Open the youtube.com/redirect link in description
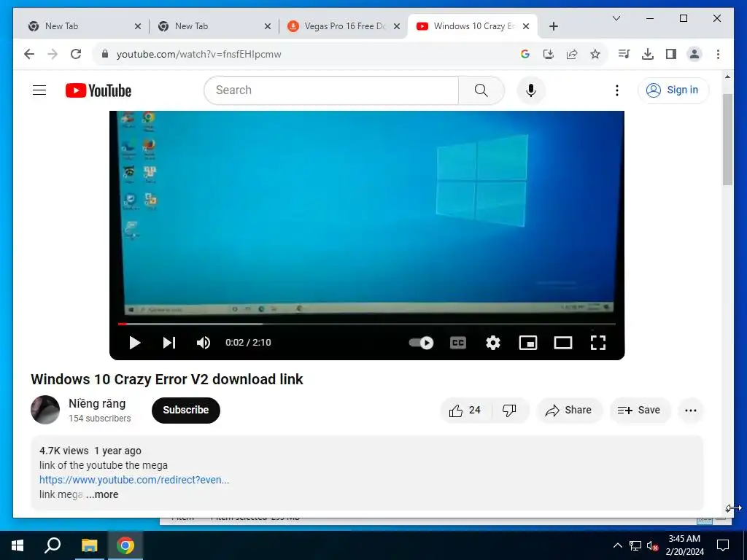 click(x=134, y=480)
